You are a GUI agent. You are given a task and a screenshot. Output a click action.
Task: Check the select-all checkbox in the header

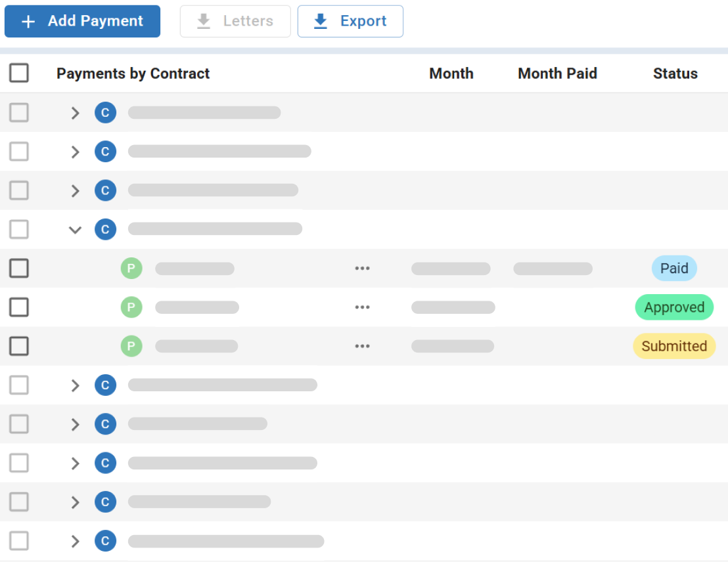click(x=19, y=73)
